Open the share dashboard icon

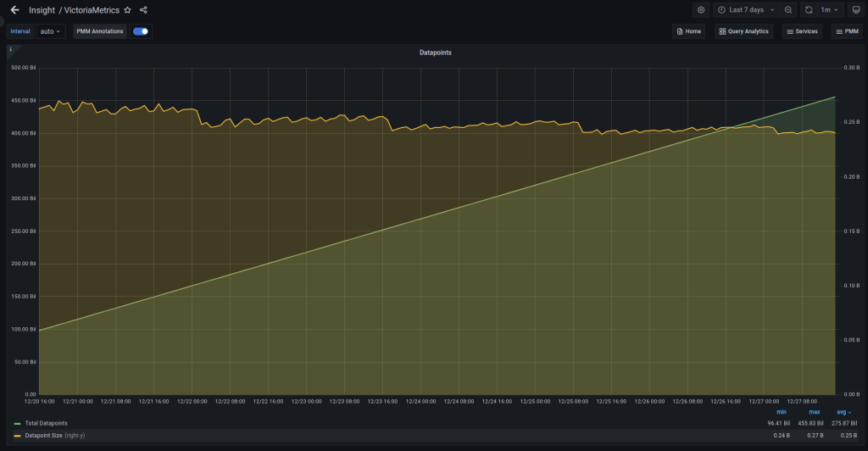143,10
